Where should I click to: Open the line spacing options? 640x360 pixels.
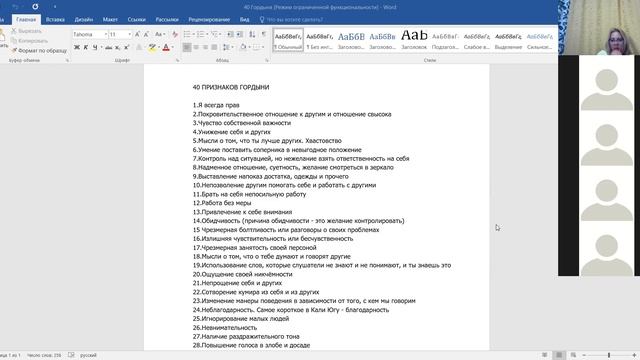[227, 47]
